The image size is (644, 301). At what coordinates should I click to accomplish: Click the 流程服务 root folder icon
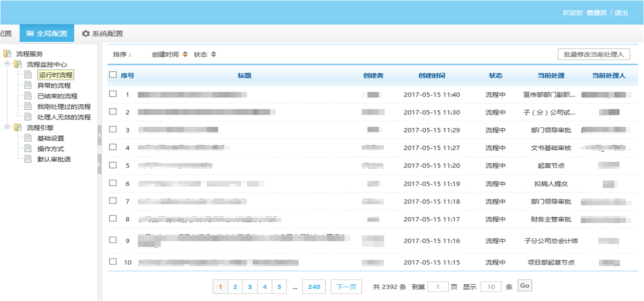[7, 54]
